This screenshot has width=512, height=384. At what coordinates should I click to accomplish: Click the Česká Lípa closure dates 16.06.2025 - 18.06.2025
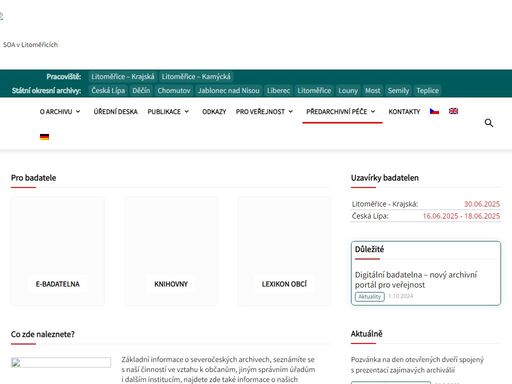[461, 216]
